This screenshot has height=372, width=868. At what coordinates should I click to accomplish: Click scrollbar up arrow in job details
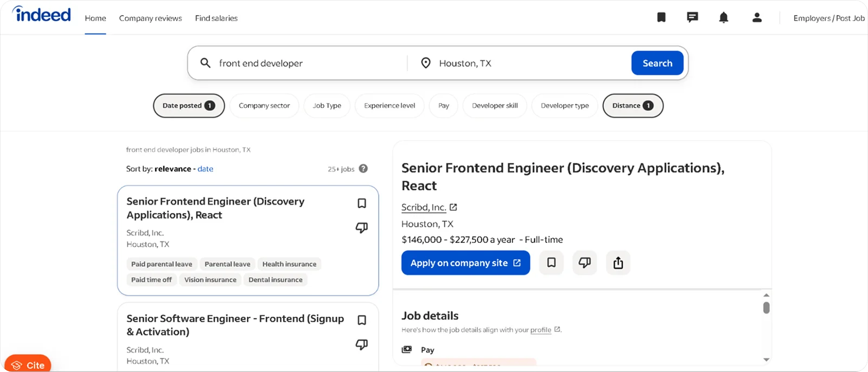click(766, 295)
